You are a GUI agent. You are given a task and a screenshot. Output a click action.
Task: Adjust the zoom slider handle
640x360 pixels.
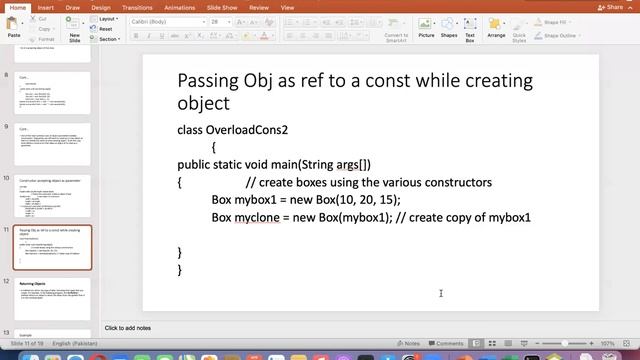[x=564, y=344]
